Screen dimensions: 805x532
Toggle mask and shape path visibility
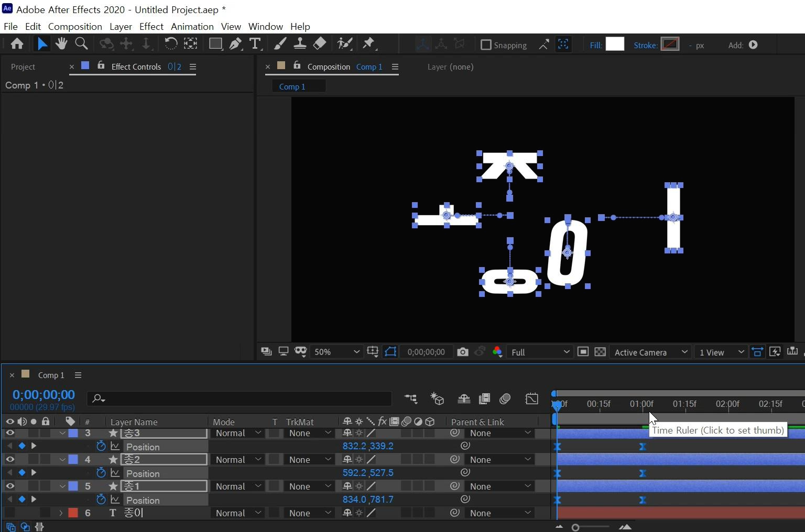pos(390,352)
